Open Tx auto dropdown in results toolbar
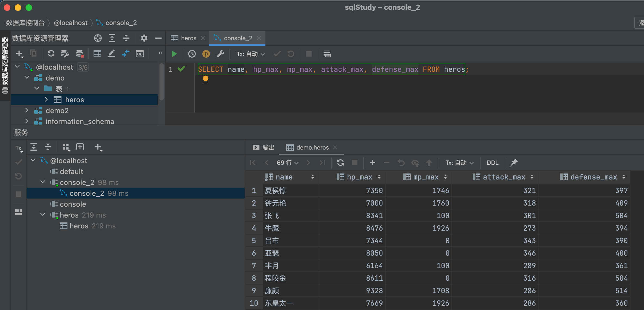The height and width of the screenshot is (310, 644). click(x=460, y=163)
